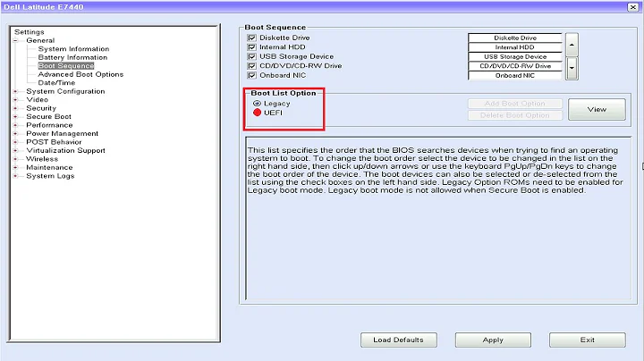This screenshot has height=361, width=644.
Task: Click the Add Boot Option button
Action: (x=514, y=104)
